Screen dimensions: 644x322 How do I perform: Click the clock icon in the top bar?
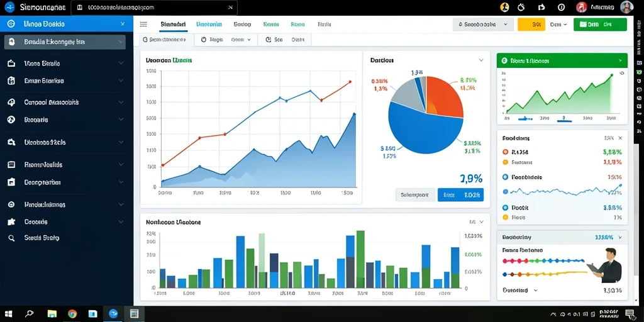tap(521, 7)
